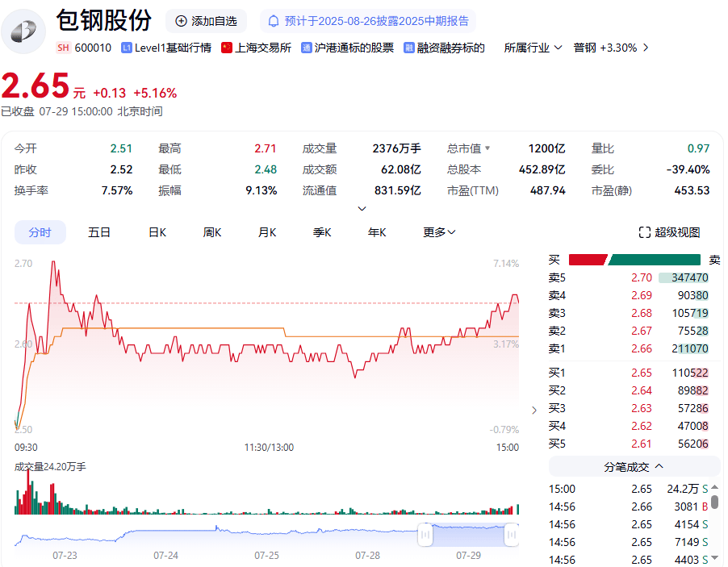Click the SH exchange badge icon
Screen dimensions: 728x567
63,48
